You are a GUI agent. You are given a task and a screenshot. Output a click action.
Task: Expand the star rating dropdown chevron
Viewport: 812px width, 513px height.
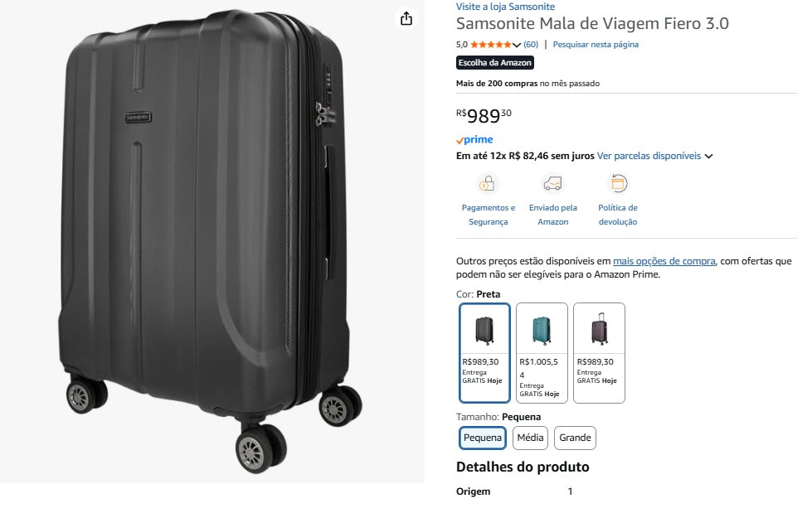click(518, 45)
